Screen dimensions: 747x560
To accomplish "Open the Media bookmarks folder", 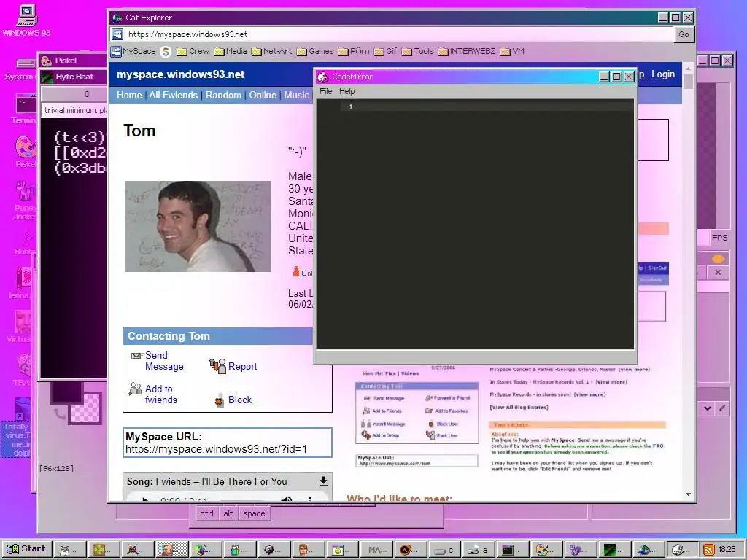I will click(x=231, y=52).
